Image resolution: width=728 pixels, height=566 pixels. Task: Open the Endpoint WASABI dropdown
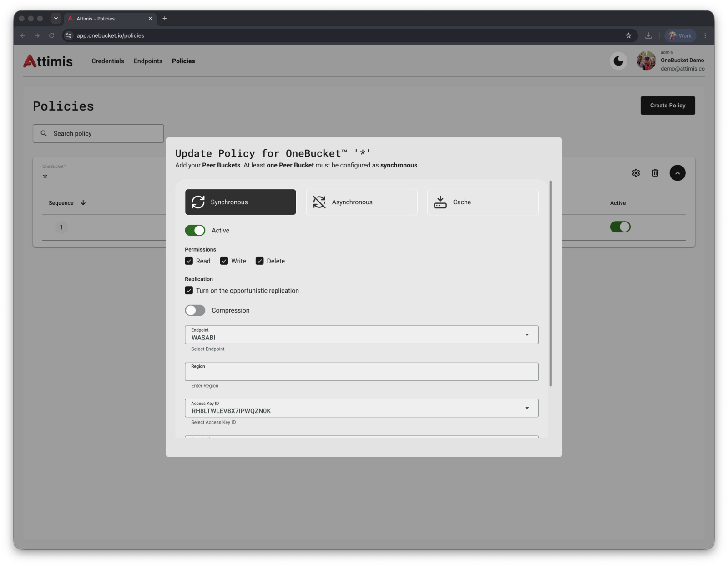[361, 334]
